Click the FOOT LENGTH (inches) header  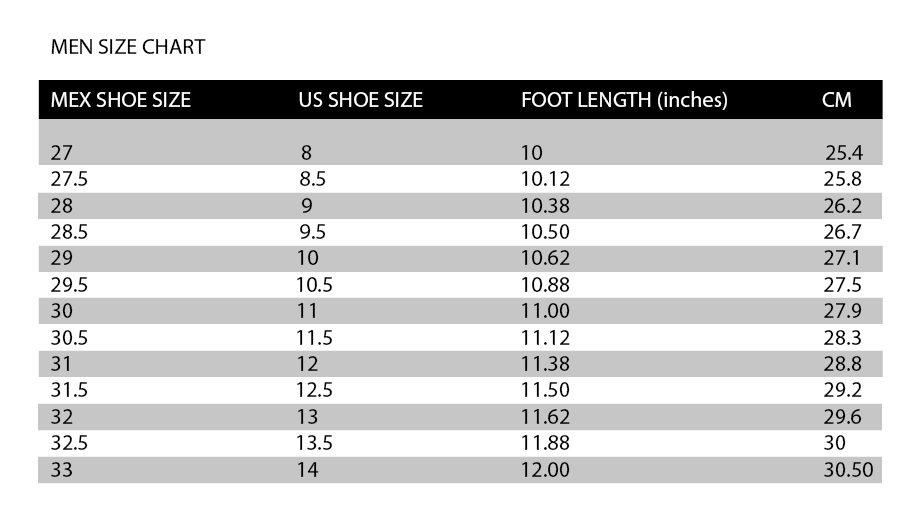[x=624, y=100]
